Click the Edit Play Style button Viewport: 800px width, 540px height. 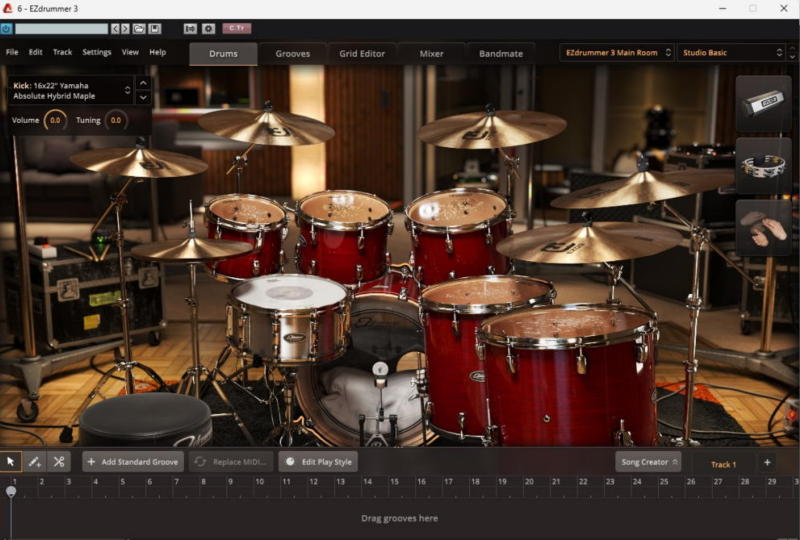coord(318,462)
